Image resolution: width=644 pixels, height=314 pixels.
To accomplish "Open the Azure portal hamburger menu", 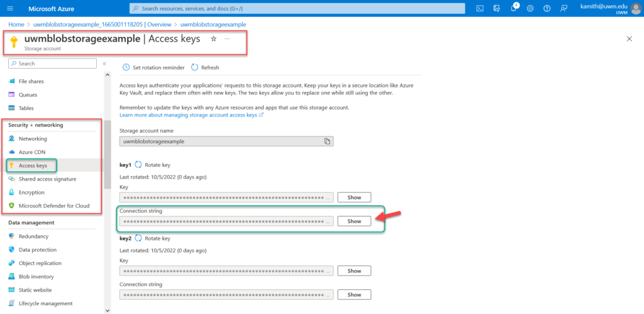I will pos(10,8).
